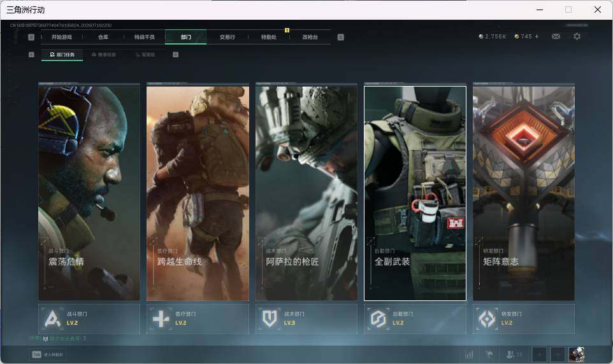The width and height of the screenshot is (613, 364).
Task: Open the friends list people icon
Action: [510, 354]
